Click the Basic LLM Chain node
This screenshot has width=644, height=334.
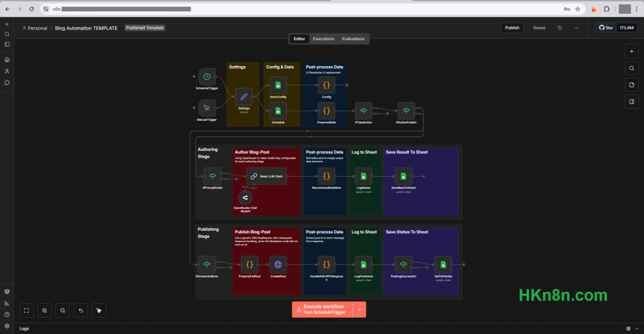pyautogui.click(x=267, y=177)
